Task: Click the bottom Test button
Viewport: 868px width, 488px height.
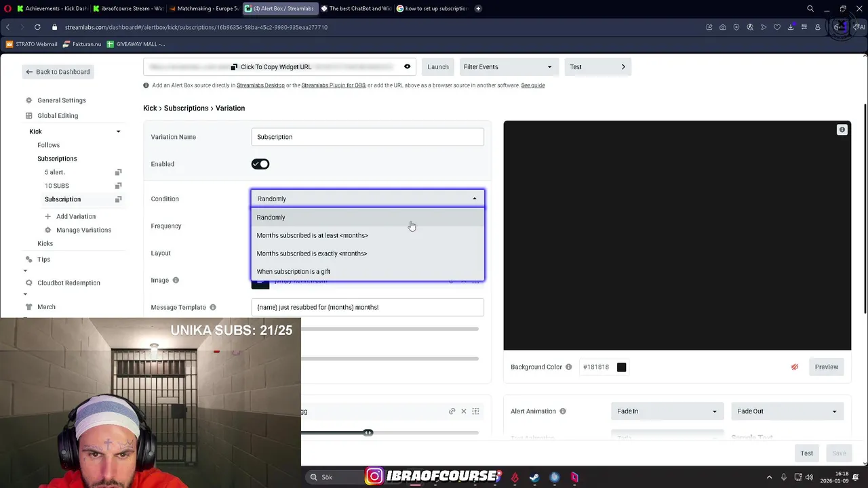Action: tap(806, 453)
